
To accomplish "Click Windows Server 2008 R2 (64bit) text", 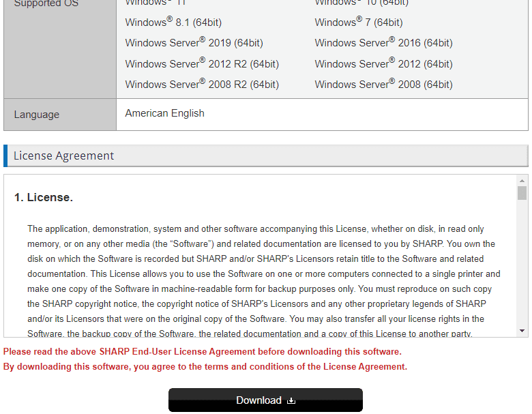I will (202, 85).
